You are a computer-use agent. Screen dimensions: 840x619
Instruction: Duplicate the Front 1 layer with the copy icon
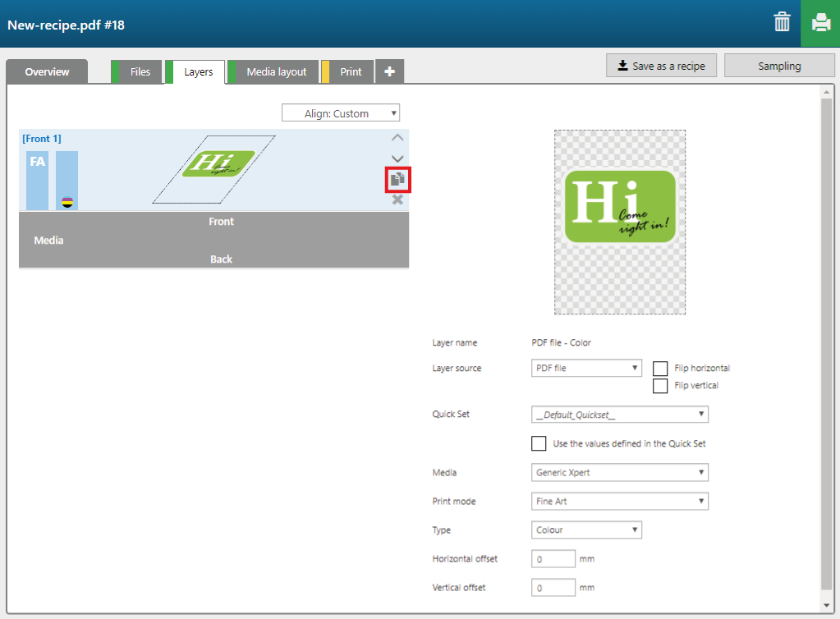(x=397, y=180)
